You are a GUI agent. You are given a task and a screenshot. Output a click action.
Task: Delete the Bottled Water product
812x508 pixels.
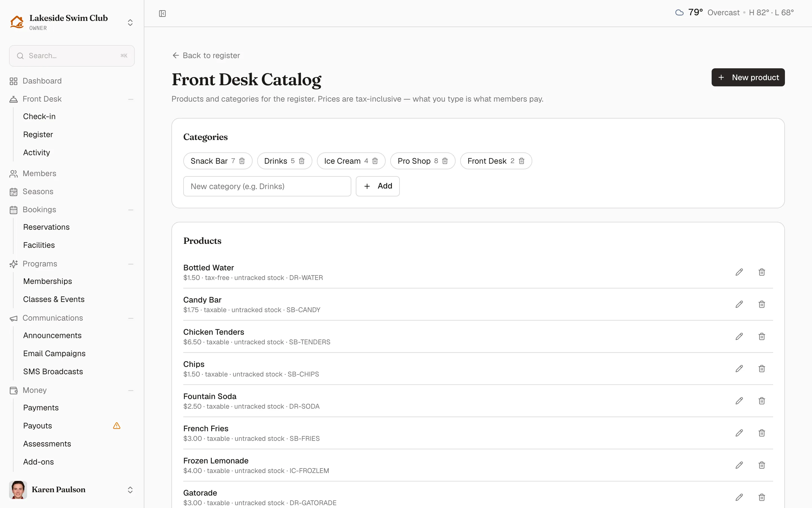[762, 272]
